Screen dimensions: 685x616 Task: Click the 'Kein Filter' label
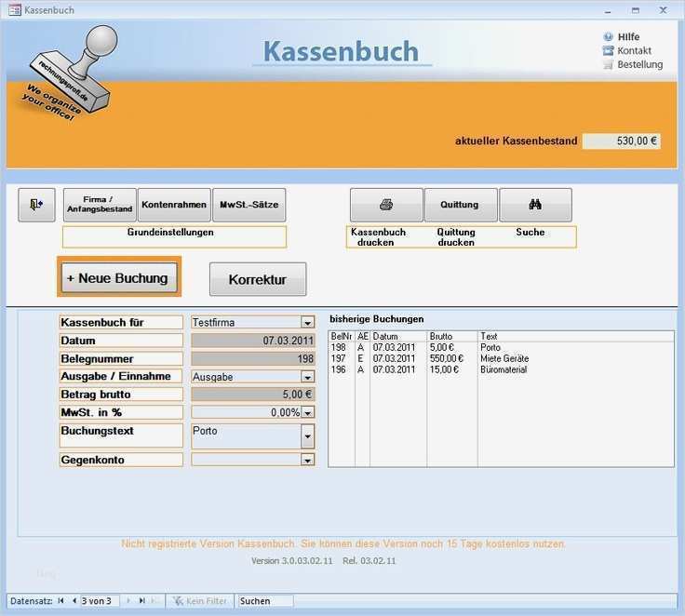(x=207, y=601)
